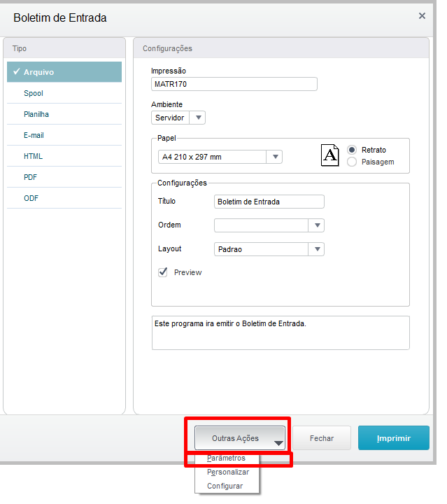Choose Personalizar from the menu

pyautogui.click(x=228, y=472)
